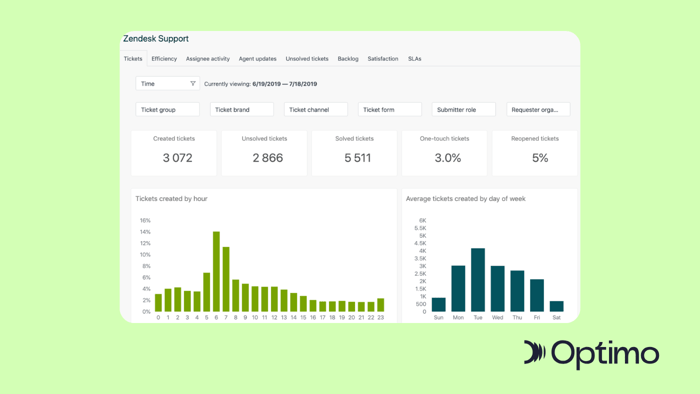Click the Optimo logo icon
The height and width of the screenshot is (394, 700).
click(534, 353)
